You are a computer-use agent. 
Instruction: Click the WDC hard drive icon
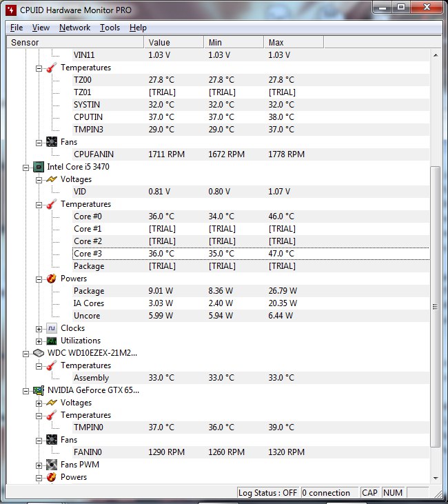click(x=38, y=353)
